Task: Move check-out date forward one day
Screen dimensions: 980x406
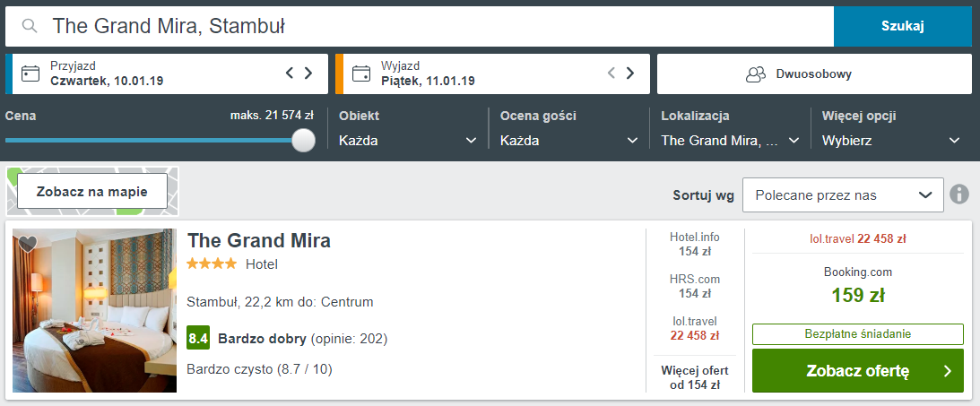Action: tap(630, 73)
